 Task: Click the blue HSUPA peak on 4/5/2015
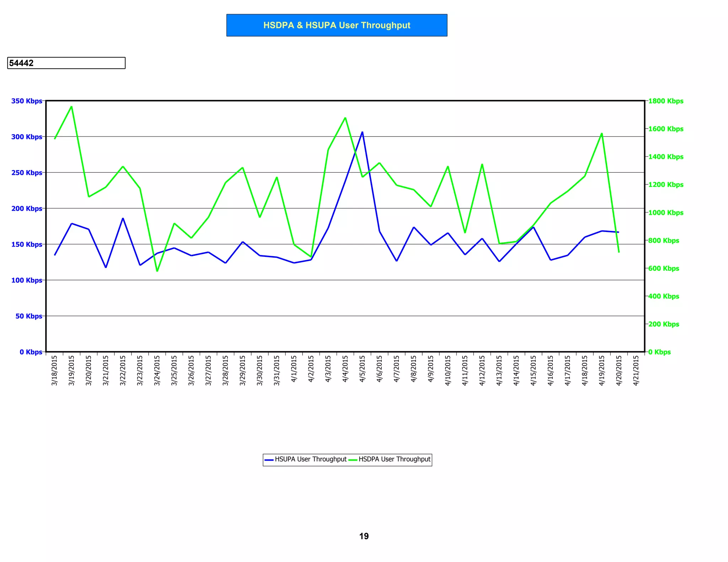point(362,132)
